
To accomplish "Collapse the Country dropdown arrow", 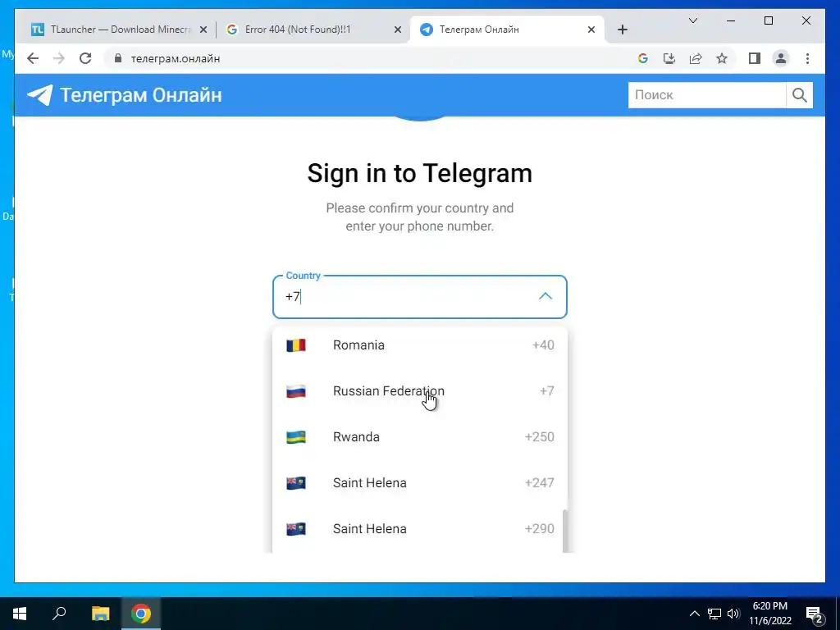I will pyautogui.click(x=546, y=296).
